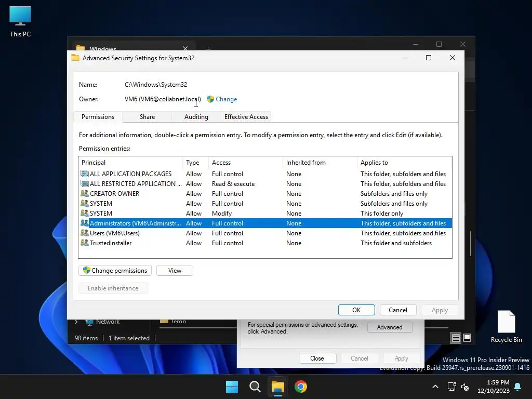Viewport: 532px width, 399px height.
Task: Open the network status tray icon
Action: click(451, 387)
